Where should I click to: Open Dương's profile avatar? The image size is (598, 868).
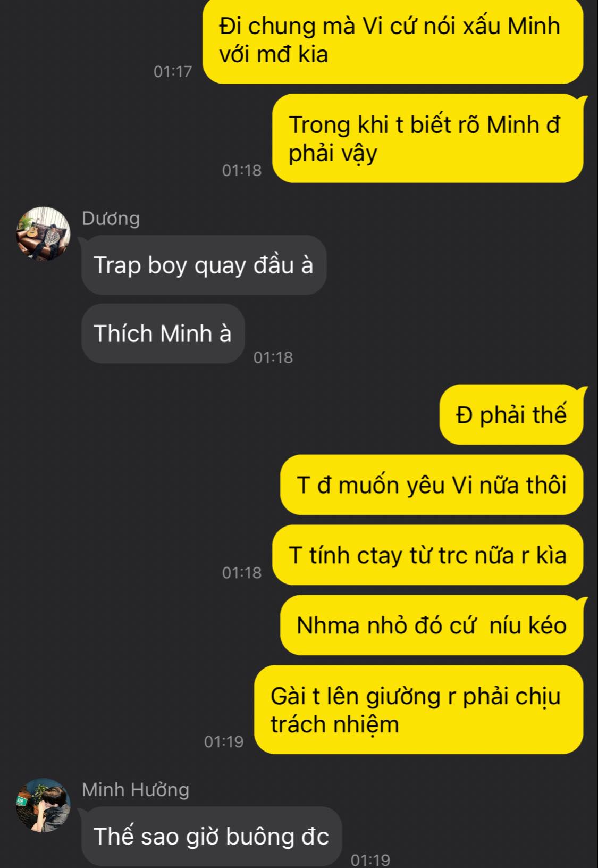(x=44, y=233)
